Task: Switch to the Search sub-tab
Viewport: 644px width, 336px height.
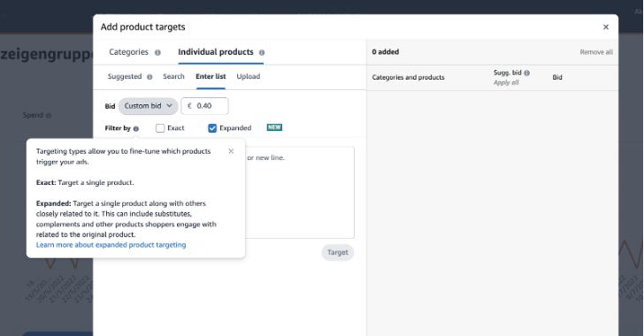Action: 173,76
